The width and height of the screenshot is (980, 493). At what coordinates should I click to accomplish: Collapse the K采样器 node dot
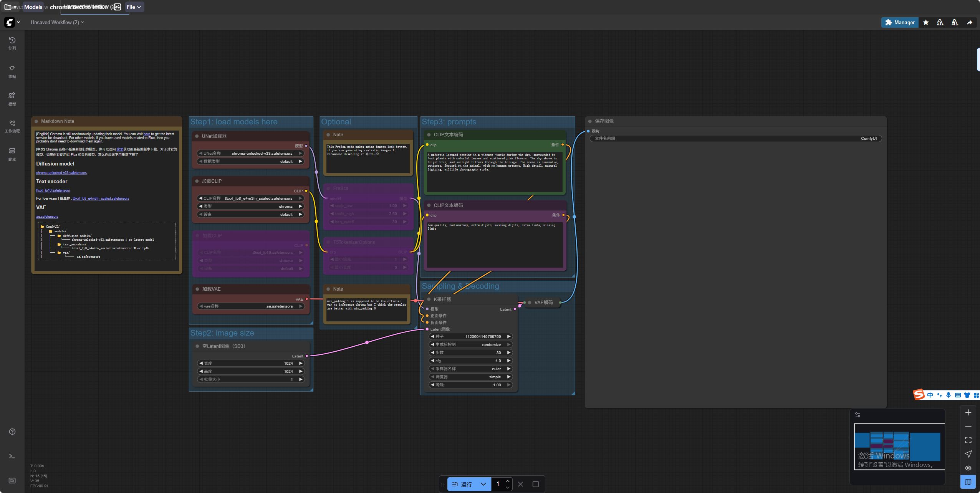[429, 299]
